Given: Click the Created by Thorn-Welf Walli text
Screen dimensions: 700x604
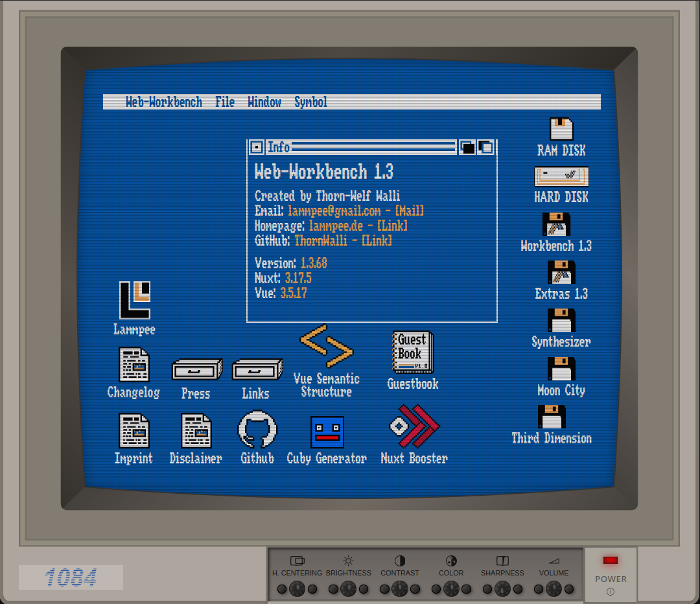Looking at the screenshot, I should (327, 196).
